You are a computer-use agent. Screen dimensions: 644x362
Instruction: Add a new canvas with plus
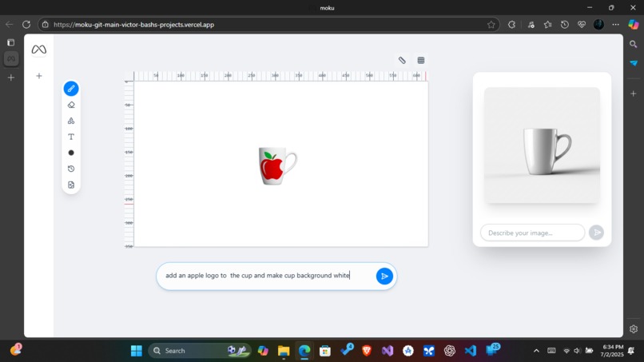tap(39, 76)
